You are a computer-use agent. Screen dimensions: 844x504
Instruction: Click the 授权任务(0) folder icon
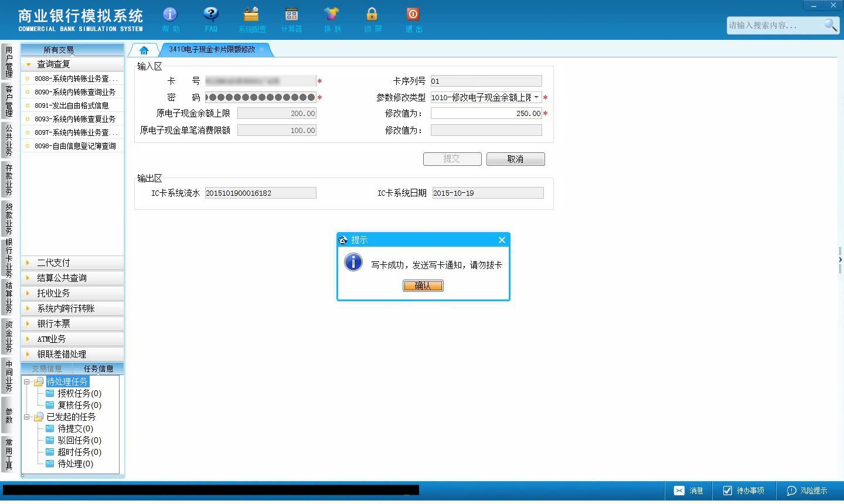[x=50, y=393]
